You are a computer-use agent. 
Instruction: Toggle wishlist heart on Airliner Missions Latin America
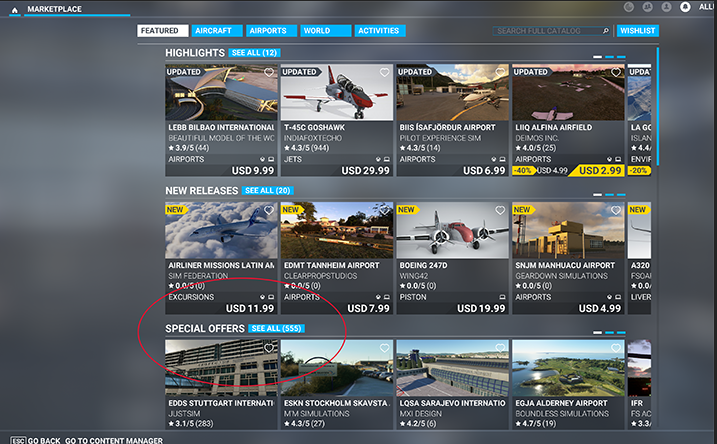[269, 210]
